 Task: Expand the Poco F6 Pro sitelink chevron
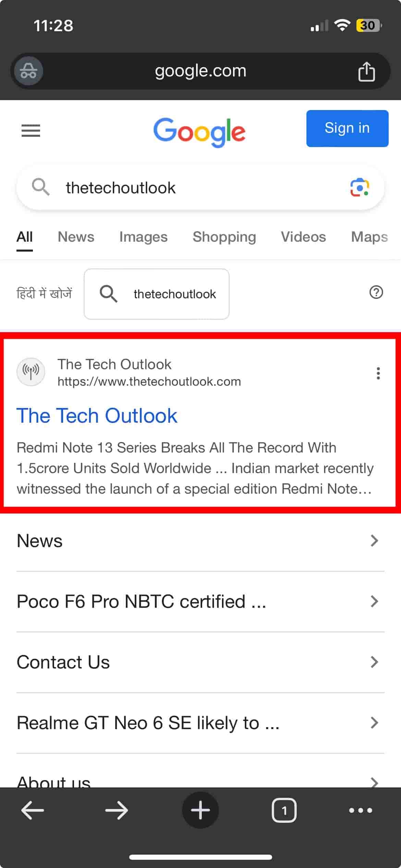[374, 601]
